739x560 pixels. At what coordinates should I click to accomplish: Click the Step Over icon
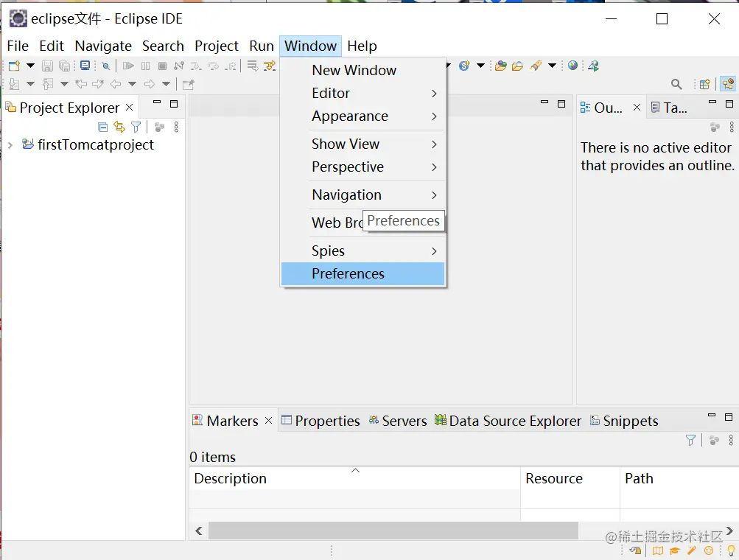pos(214,66)
